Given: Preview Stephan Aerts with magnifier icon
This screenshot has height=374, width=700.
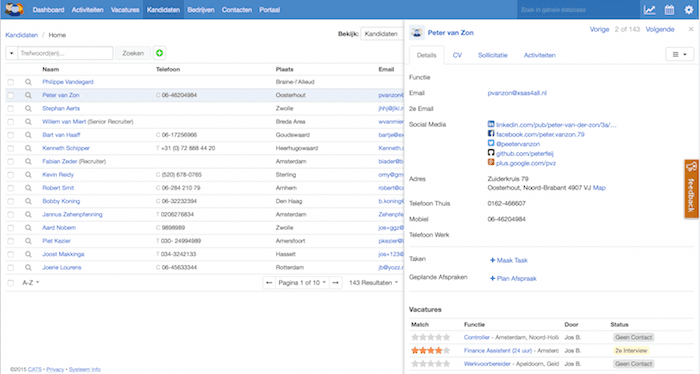Looking at the screenshot, I should point(28,108).
